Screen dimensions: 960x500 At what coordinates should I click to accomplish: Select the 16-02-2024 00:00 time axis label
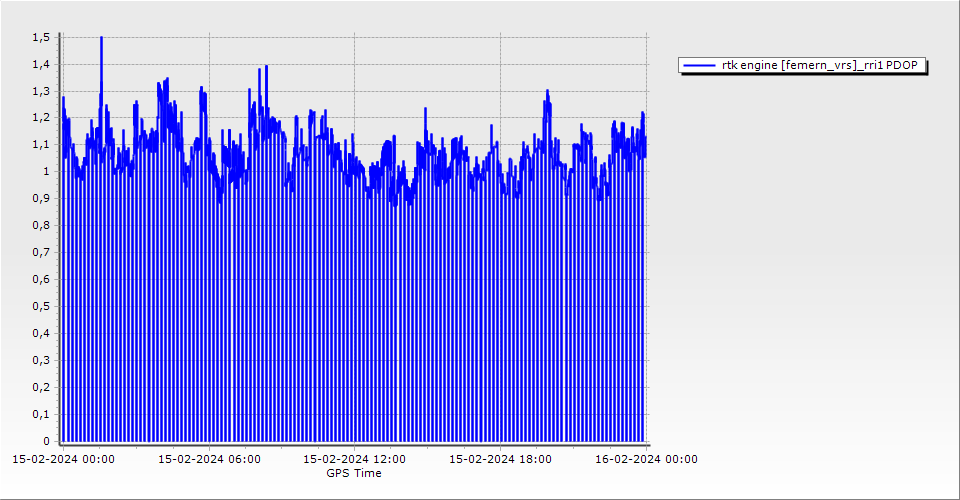click(646, 459)
